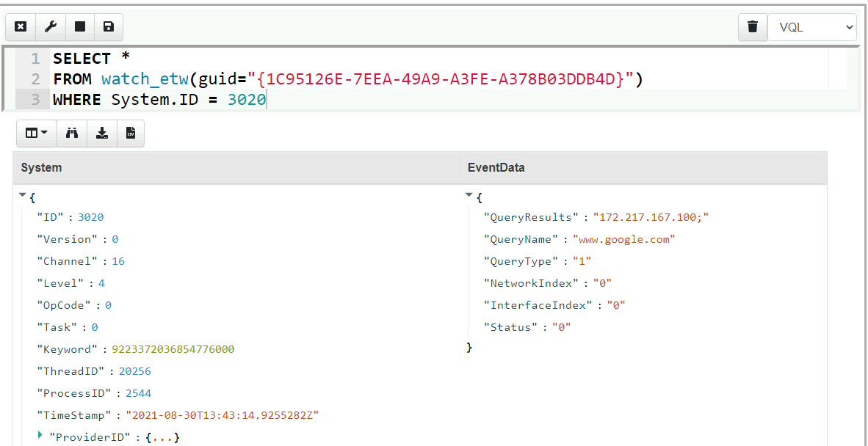Stop the running query with the square icon
Image resolution: width=868 pixels, height=446 pixels.
(79, 26)
